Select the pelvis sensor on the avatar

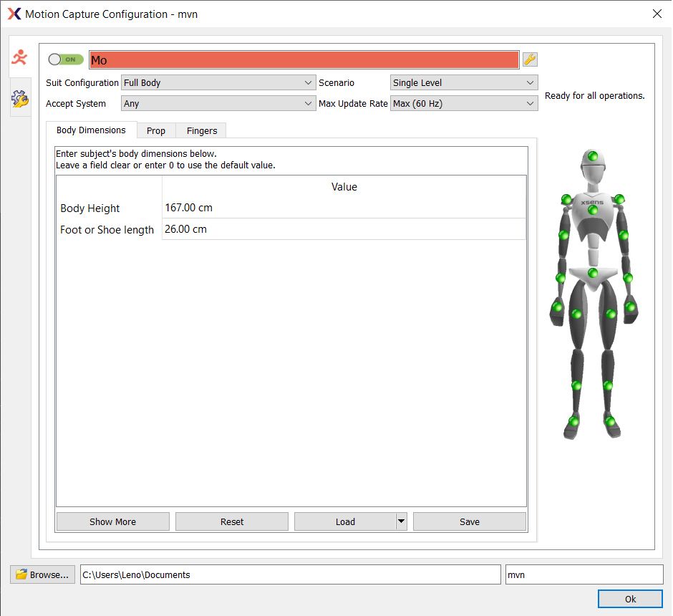click(x=593, y=273)
